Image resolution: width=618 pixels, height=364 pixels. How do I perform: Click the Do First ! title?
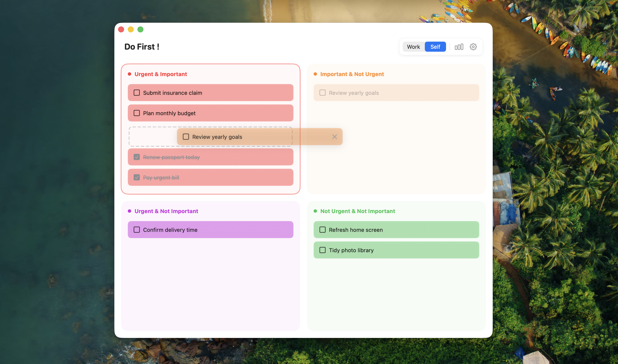click(x=142, y=47)
